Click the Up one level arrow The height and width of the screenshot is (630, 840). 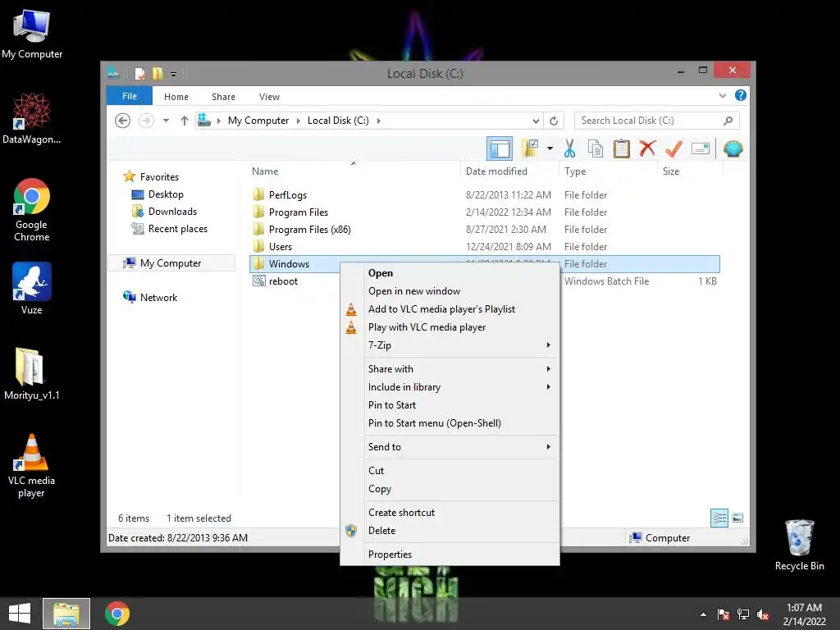[185, 121]
